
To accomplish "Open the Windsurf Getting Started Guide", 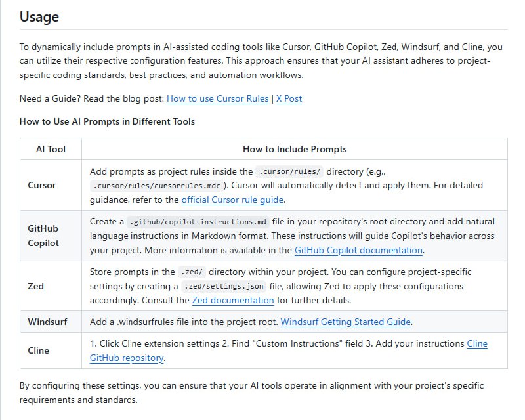I will click(x=346, y=322).
